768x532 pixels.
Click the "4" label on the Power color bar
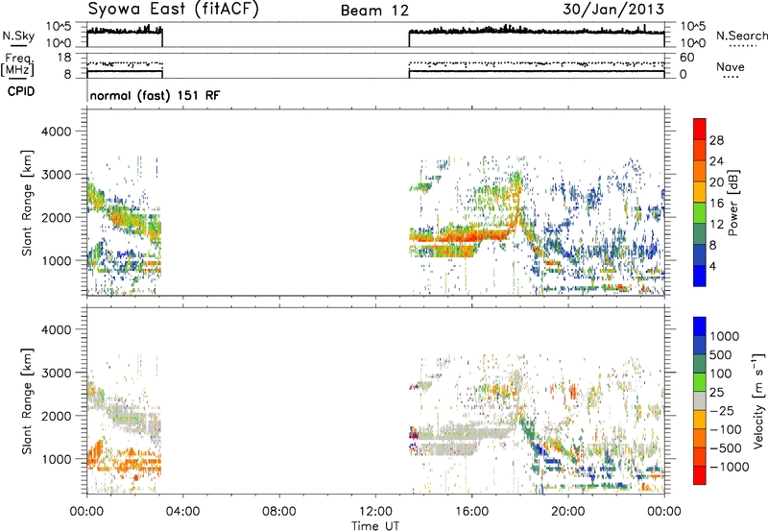click(x=712, y=266)
